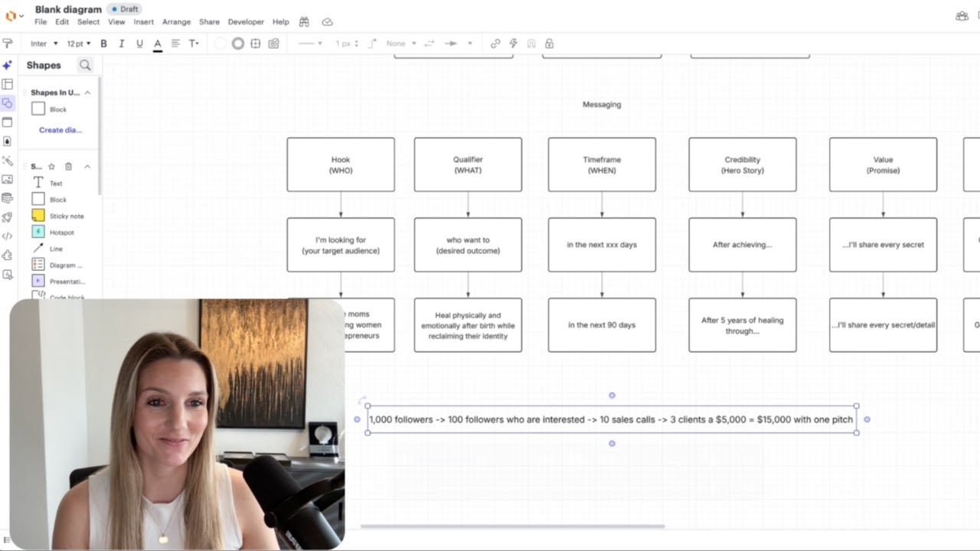
Task: Open the lightning bolt actions icon
Action: [513, 44]
